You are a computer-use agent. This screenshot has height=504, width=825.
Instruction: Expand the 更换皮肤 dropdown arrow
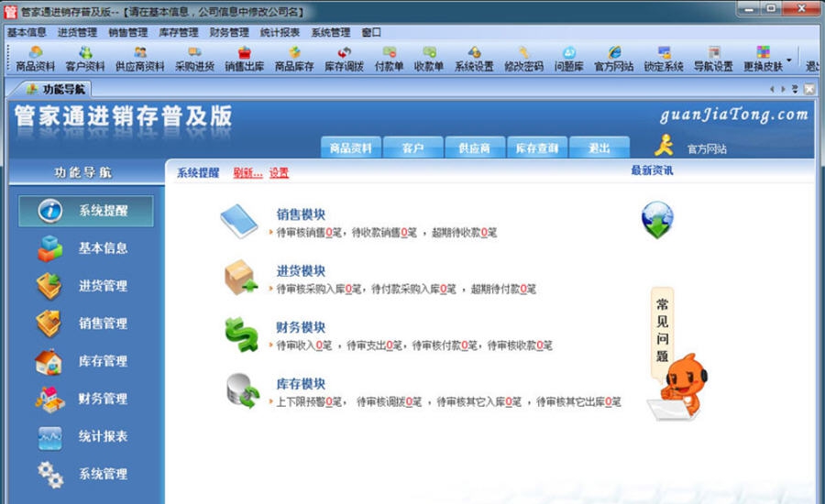pos(788,59)
